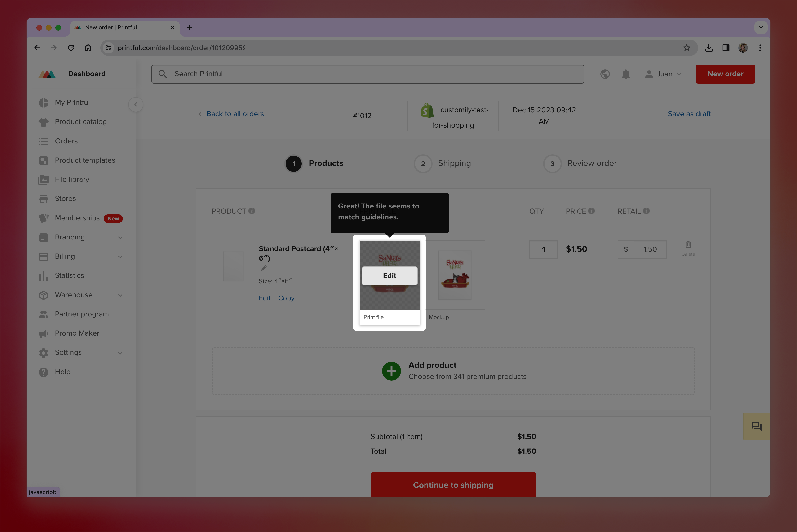Click the trash Delete icon
Viewport: 797px width, 532px height.
688,245
